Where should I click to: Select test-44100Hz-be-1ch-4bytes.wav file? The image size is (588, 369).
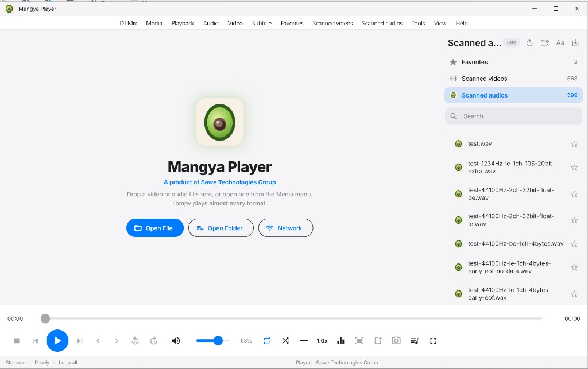[516, 244]
